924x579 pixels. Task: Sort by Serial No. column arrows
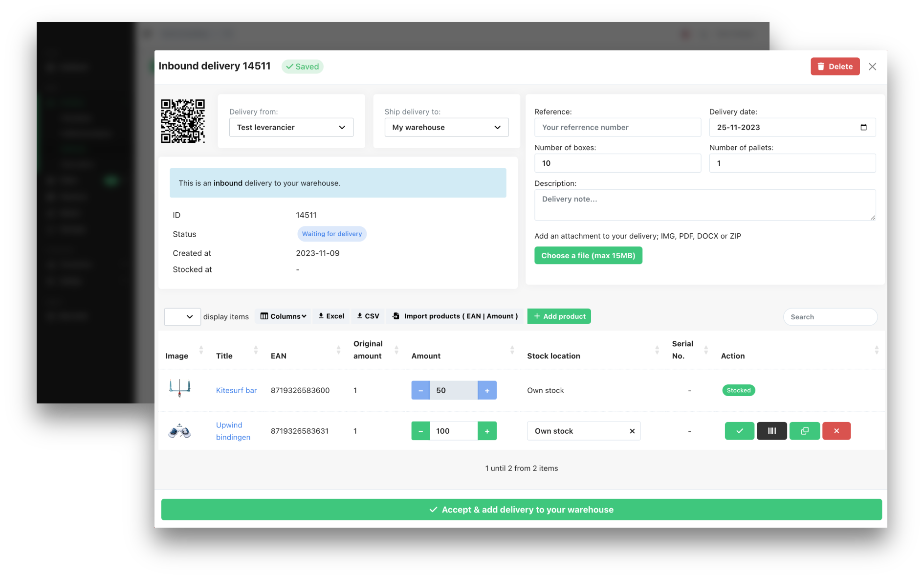click(706, 350)
